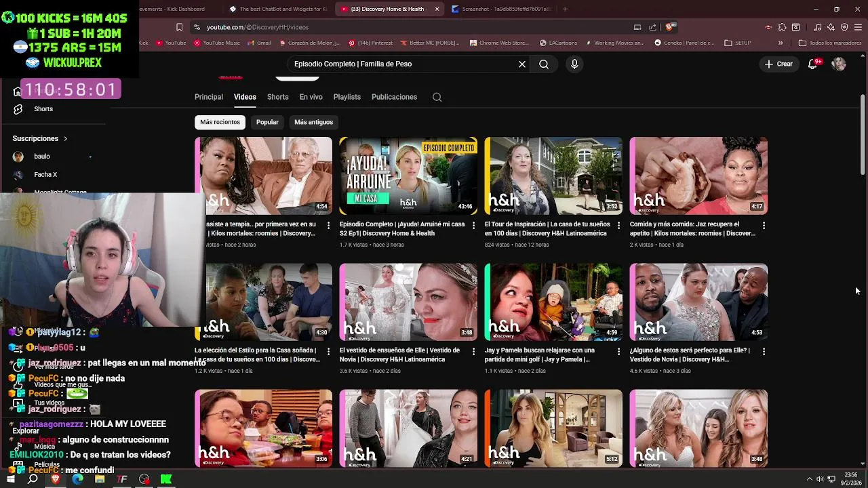Open File Explorer from taskbar

[x=100, y=479]
